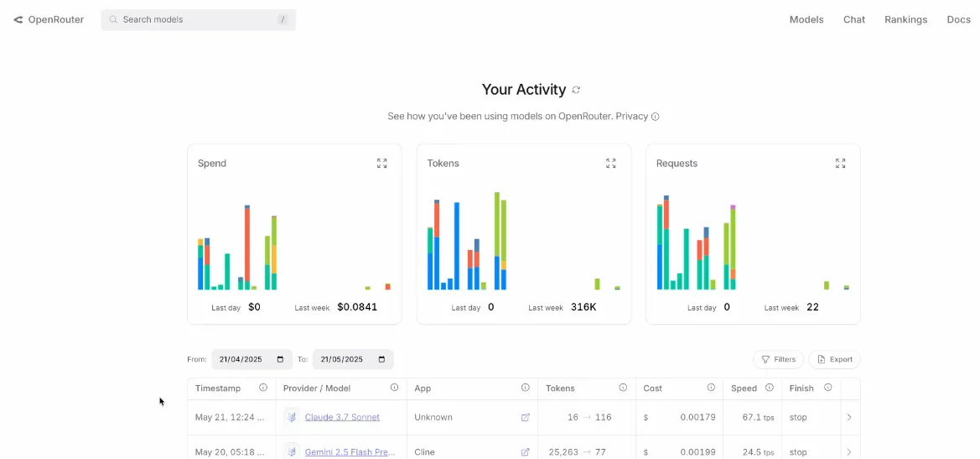980x459 pixels.
Task: Click the refresh icon beside Your Activity
Action: (576, 90)
